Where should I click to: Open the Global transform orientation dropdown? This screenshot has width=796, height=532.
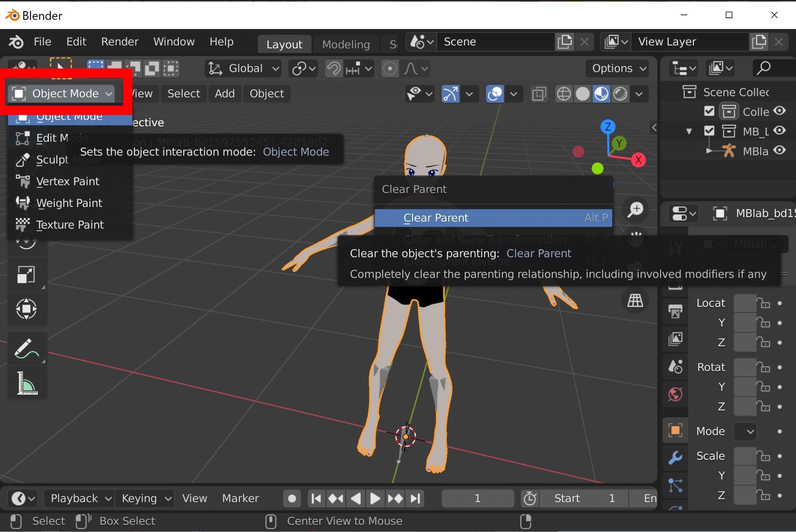click(243, 69)
